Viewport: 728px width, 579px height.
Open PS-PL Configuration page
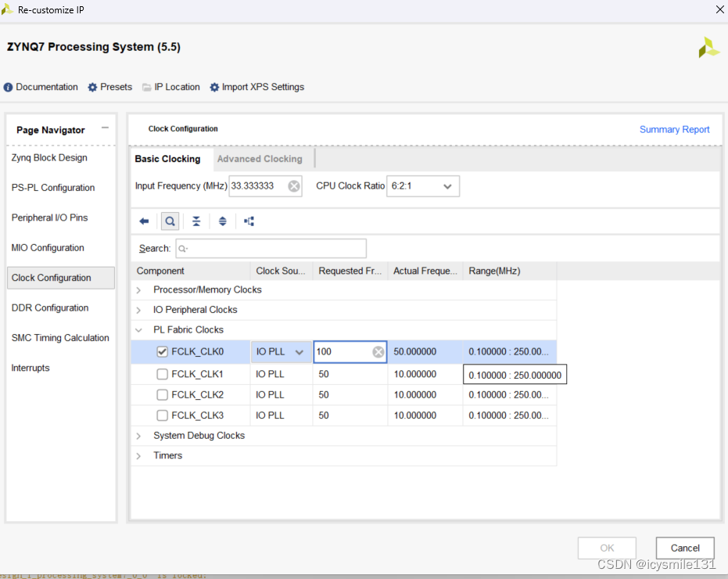[53, 188]
